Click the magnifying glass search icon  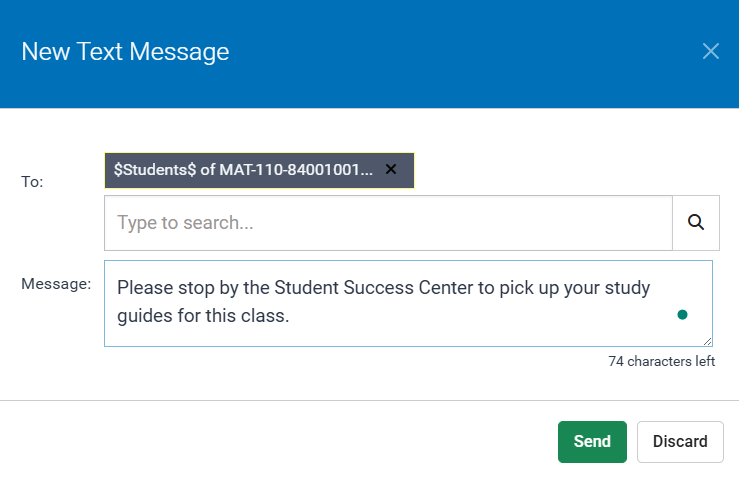point(696,222)
